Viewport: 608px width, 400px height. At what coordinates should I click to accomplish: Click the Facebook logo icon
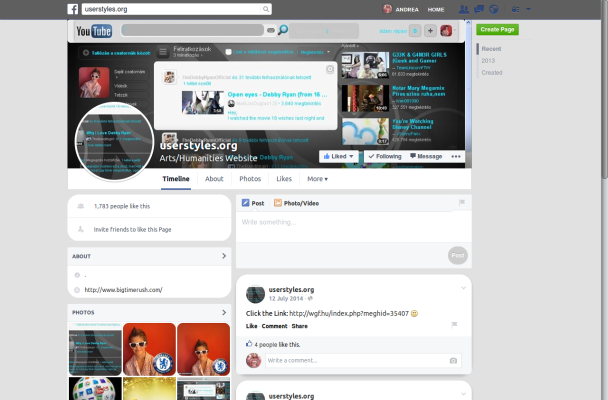[x=73, y=9]
